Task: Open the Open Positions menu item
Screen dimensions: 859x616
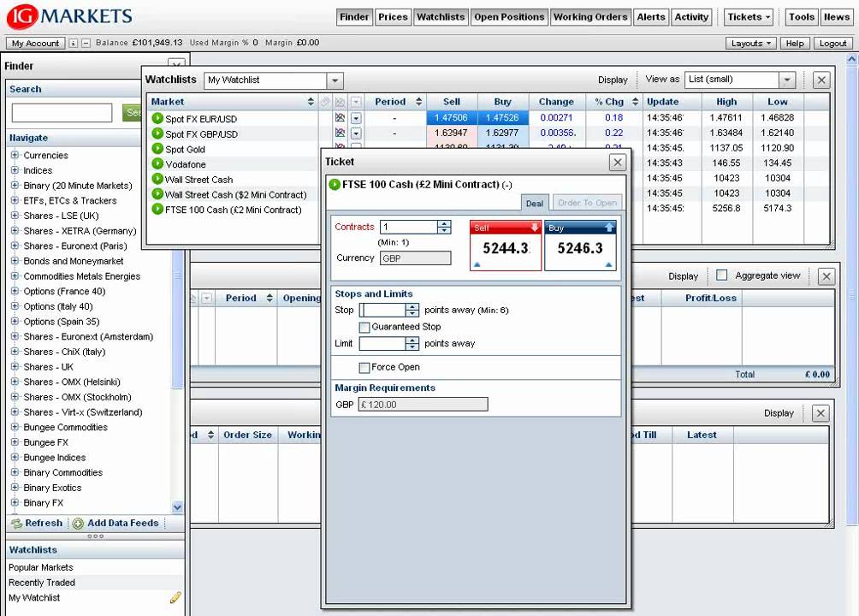Action: (509, 17)
